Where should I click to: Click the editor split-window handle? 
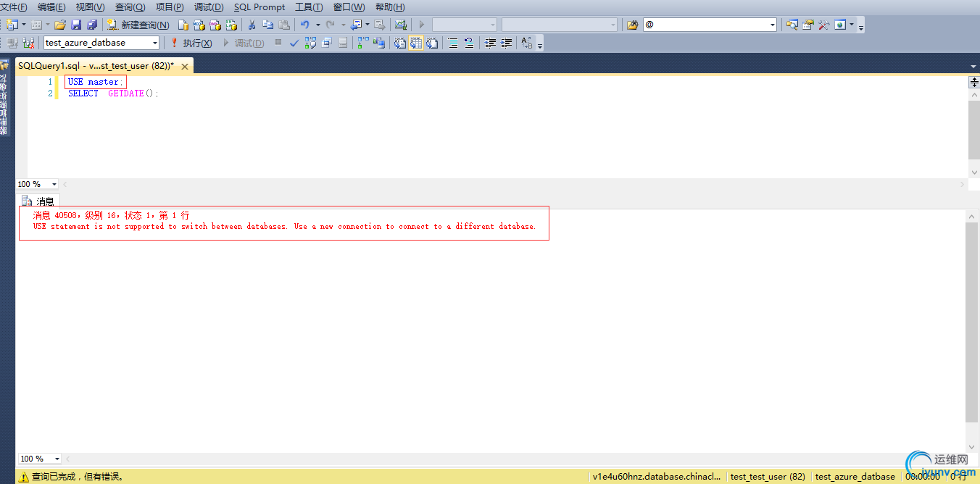973,83
